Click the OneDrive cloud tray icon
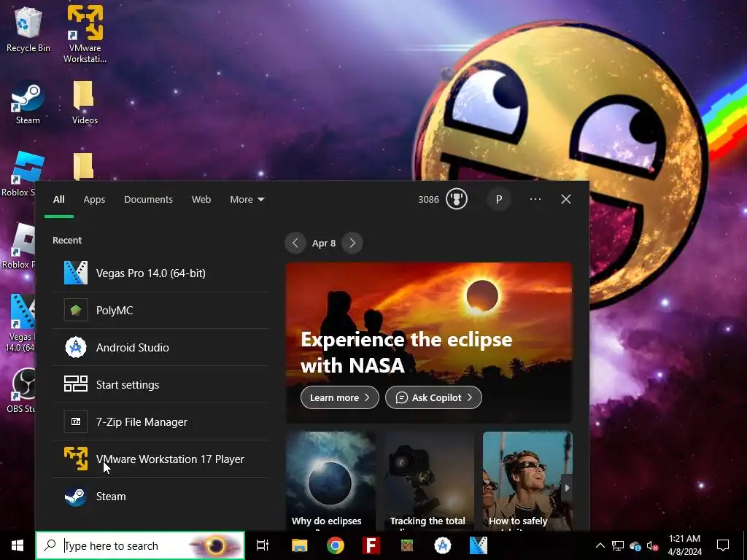Image resolution: width=747 pixels, height=560 pixels. (635, 545)
